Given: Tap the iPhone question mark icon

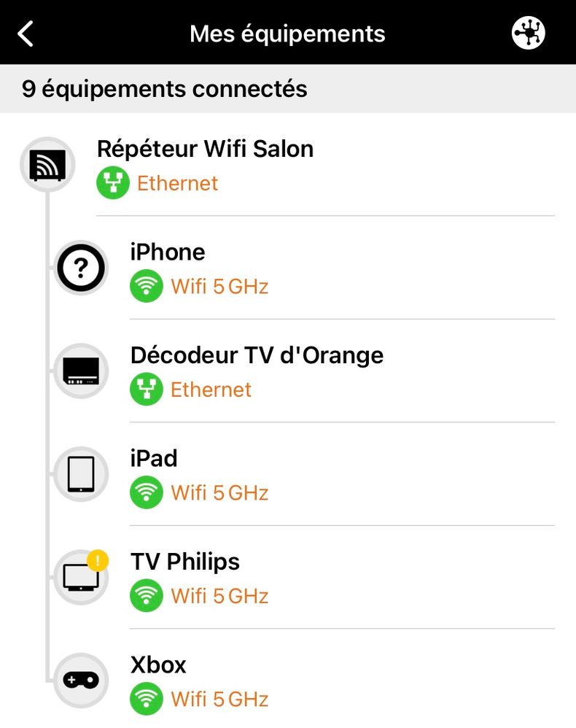Looking at the screenshot, I should tap(81, 268).
